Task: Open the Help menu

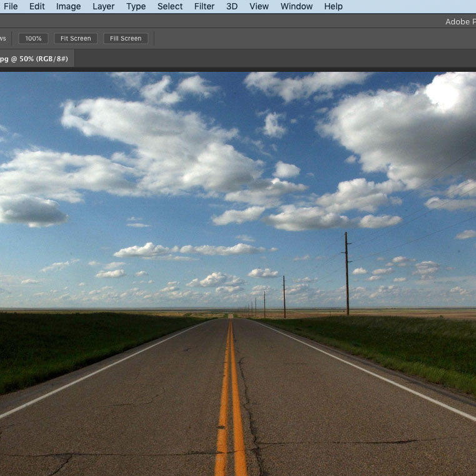Action: [x=333, y=6]
